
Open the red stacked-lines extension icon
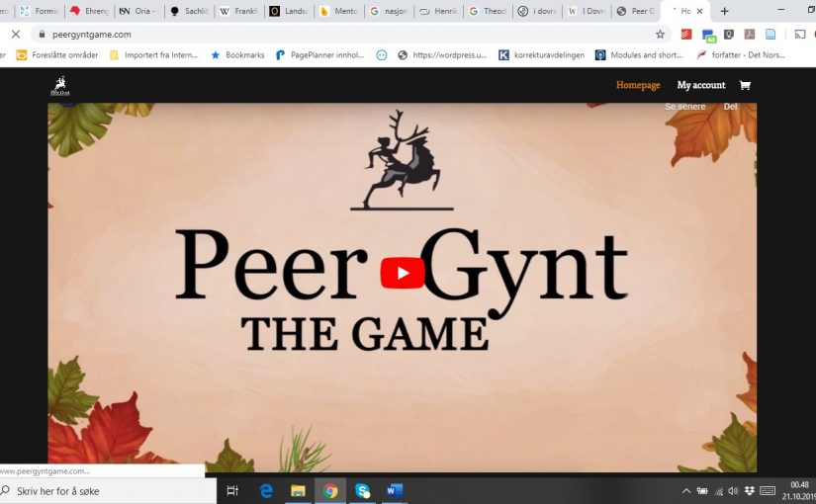[x=686, y=35]
